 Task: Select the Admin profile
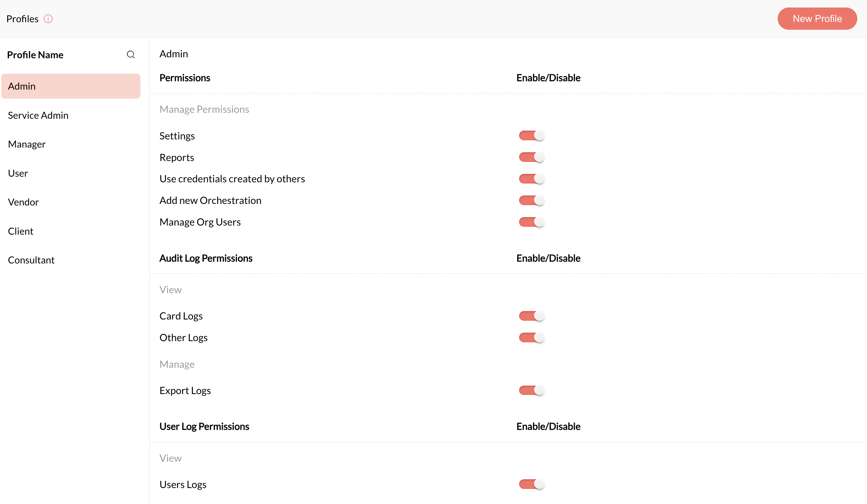[x=71, y=86]
